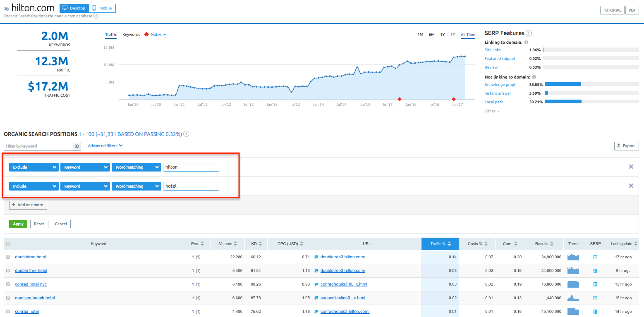
Task: Check the conrad hotel row checkbox
Action: pos(8,312)
